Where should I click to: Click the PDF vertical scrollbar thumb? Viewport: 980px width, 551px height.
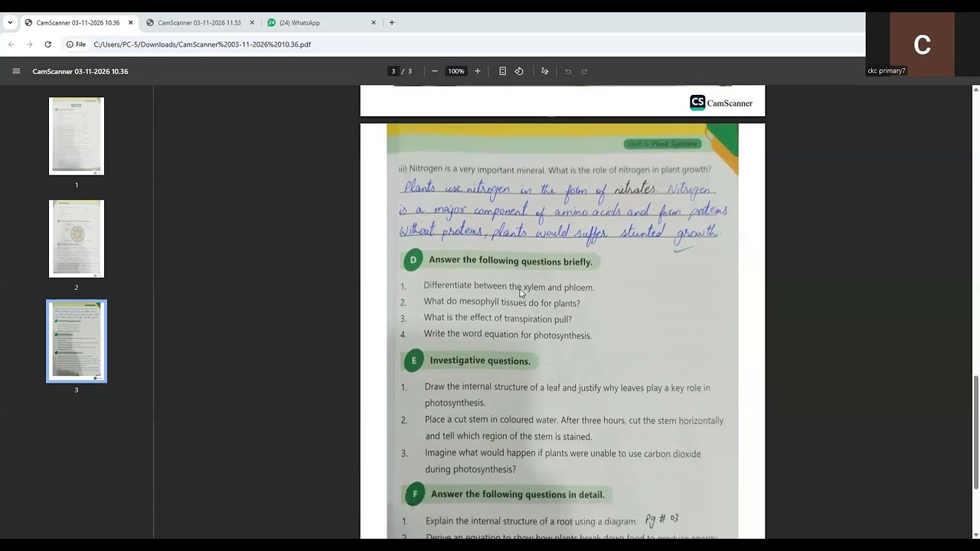click(975, 432)
